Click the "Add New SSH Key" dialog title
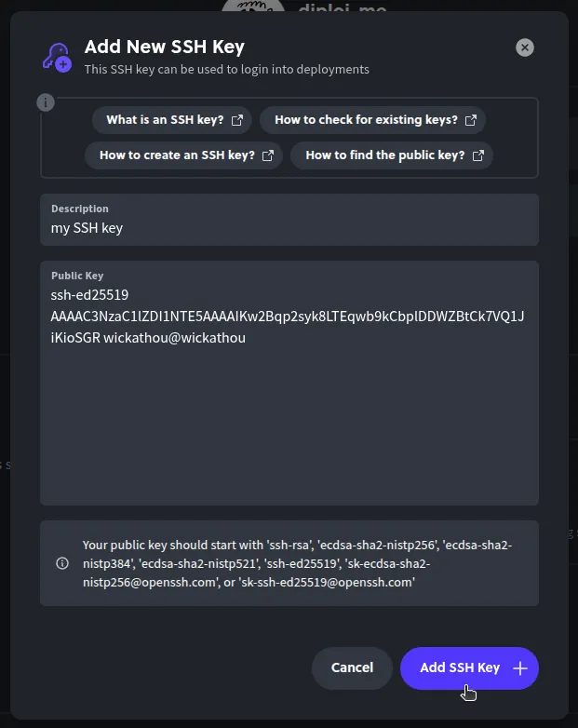The width and height of the screenshot is (578, 728). (x=165, y=47)
